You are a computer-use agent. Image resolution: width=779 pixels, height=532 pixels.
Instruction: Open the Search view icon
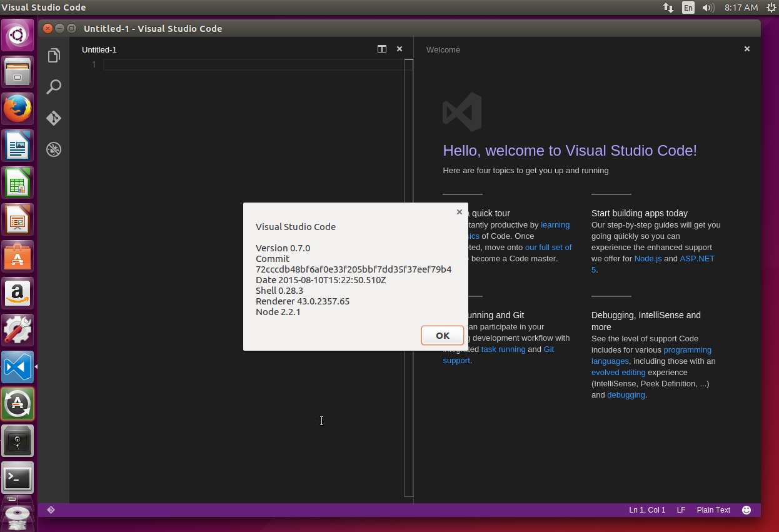click(54, 87)
